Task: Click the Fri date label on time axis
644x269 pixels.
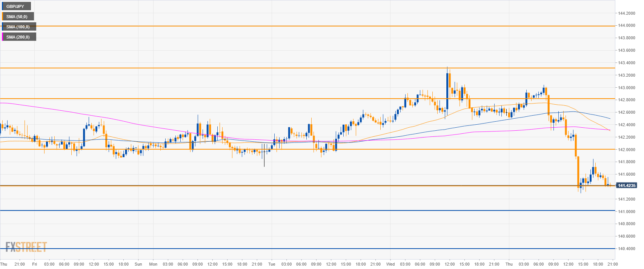Action: (34, 264)
